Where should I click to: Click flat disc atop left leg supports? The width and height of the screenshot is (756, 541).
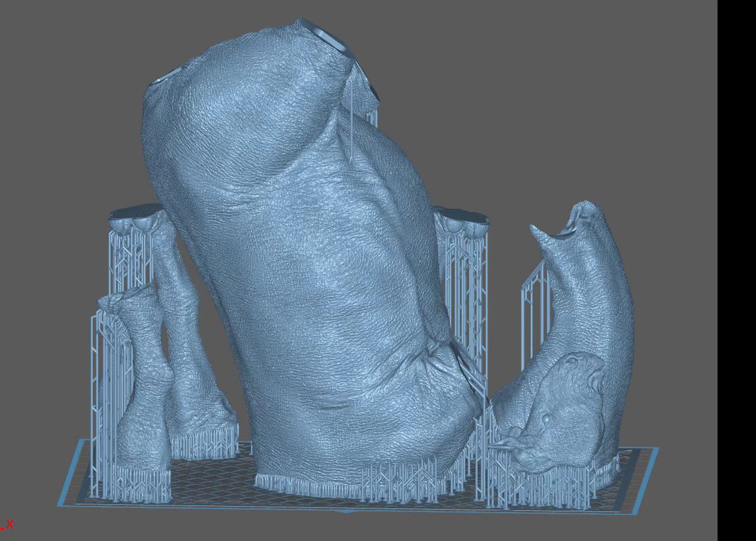pos(136,211)
